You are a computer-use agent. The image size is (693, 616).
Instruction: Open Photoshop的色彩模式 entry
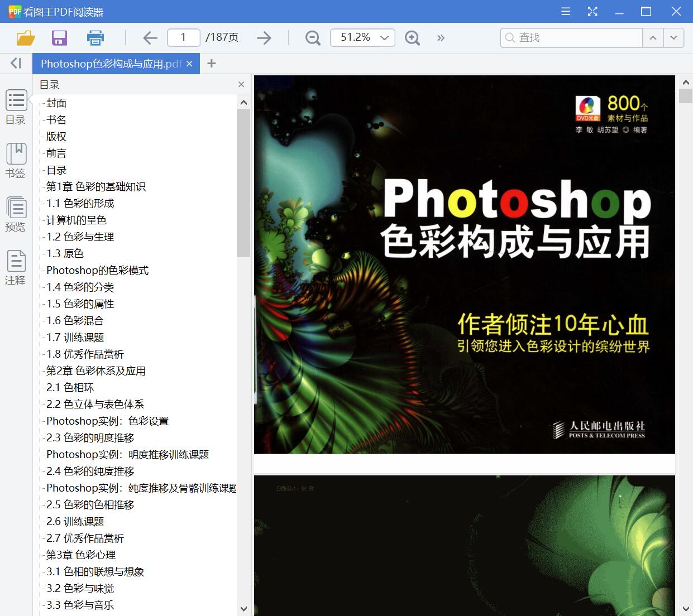click(x=98, y=270)
